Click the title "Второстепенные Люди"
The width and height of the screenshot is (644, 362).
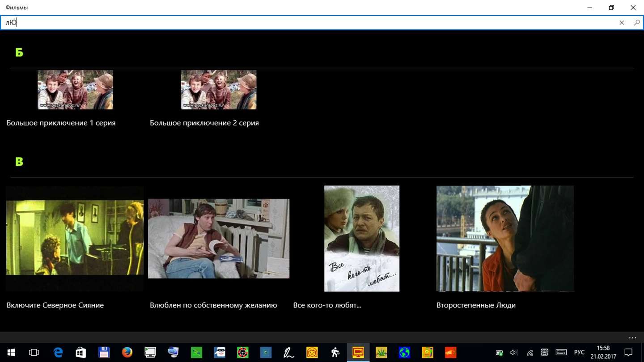click(x=476, y=305)
